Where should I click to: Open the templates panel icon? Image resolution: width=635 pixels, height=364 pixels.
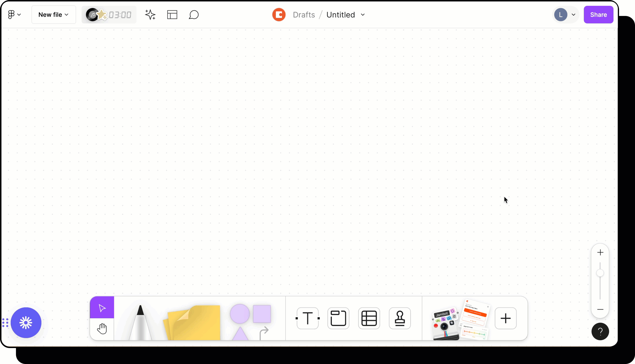pyautogui.click(x=172, y=15)
